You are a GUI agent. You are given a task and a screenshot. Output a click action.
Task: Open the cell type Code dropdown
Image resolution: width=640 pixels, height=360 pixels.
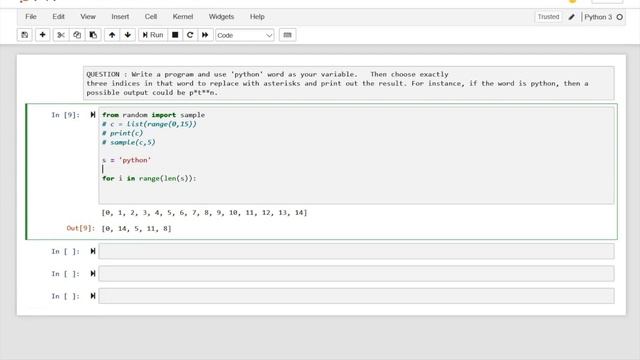244,36
